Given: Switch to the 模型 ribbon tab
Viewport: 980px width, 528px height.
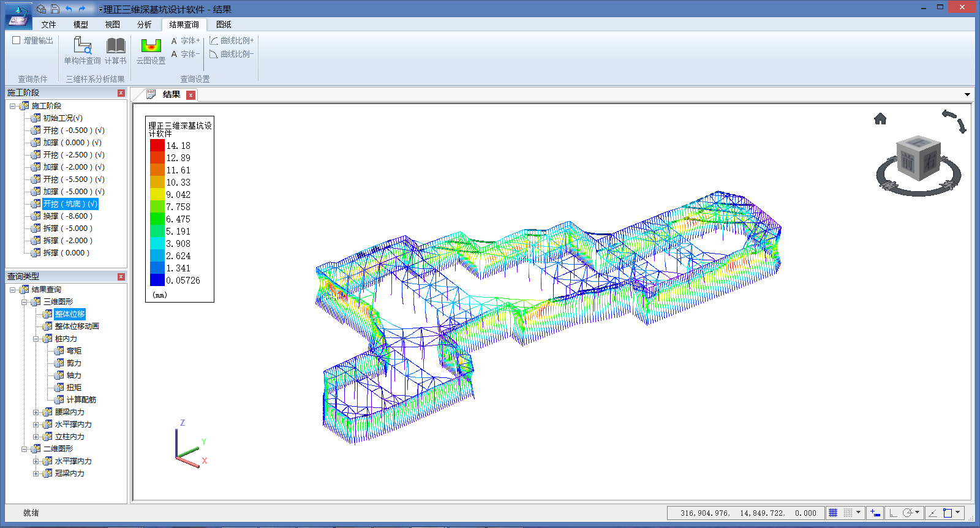Looking at the screenshot, I should point(80,25).
